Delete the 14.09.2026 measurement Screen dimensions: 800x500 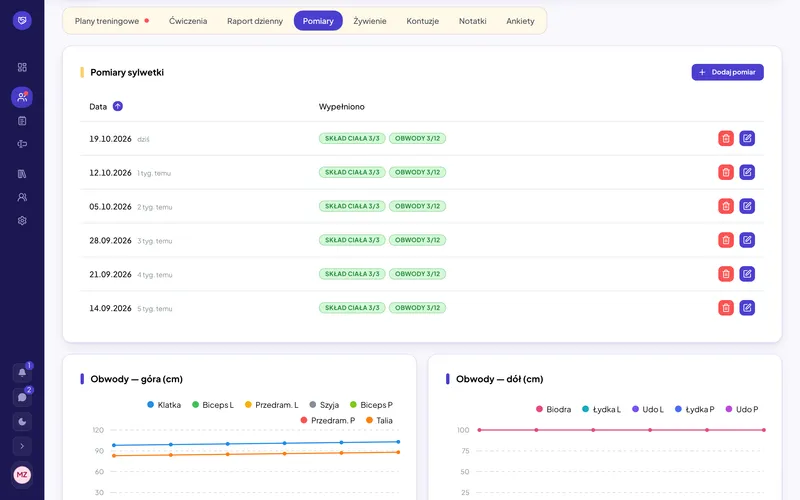pos(726,308)
